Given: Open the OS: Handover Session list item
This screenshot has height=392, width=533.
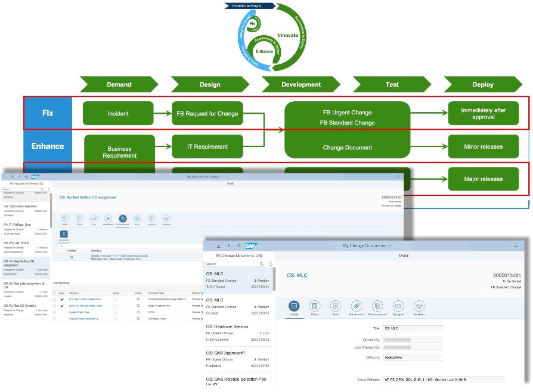Looking at the screenshot, I should (238, 333).
